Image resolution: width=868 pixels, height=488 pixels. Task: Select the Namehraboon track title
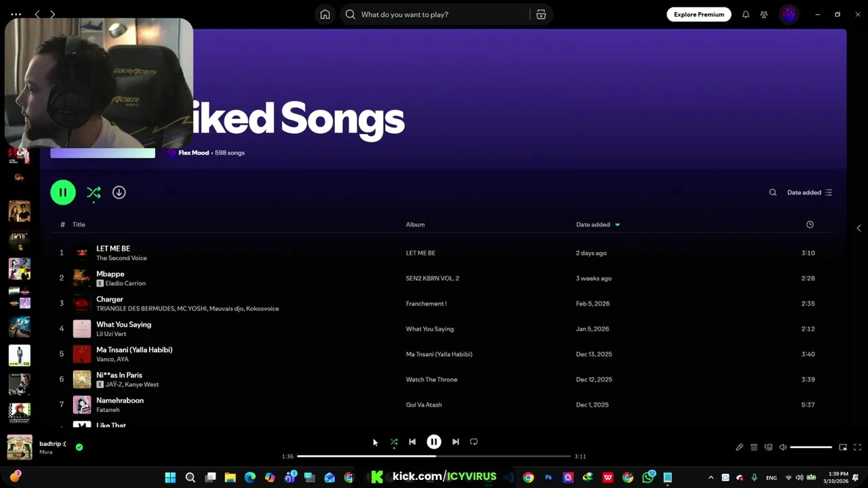[x=120, y=401]
